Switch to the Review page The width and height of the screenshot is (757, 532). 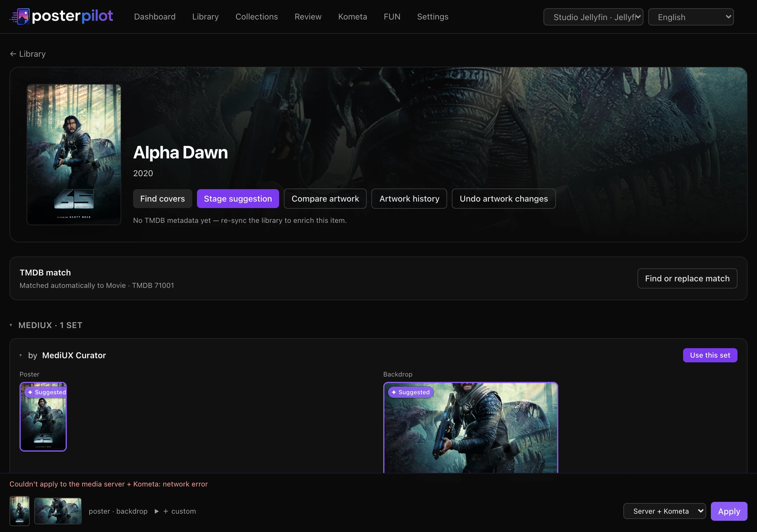[x=308, y=17]
